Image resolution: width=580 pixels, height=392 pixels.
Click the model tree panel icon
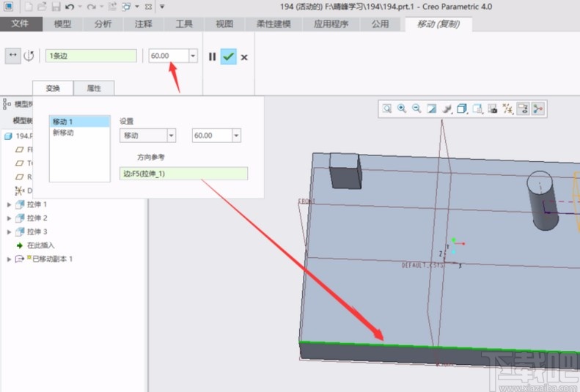(x=7, y=104)
